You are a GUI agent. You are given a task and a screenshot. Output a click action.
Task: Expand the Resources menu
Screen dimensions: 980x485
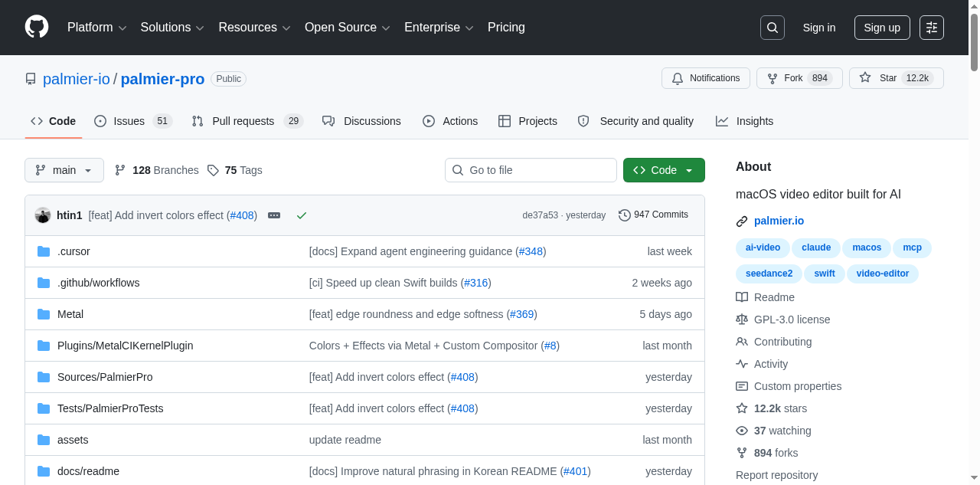[x=254, y=28]
